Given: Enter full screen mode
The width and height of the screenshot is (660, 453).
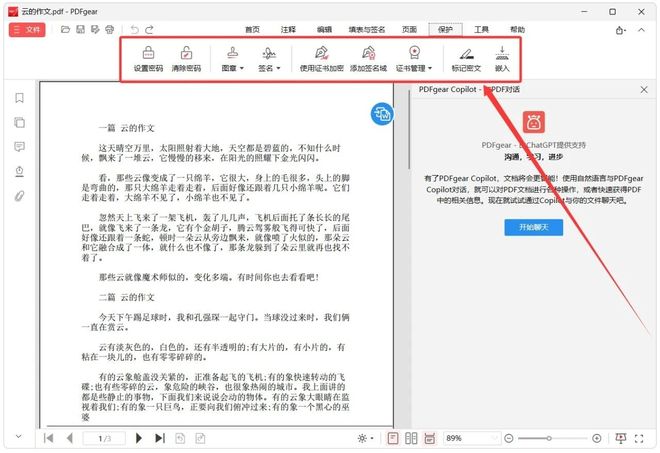Looking at the screenshot, I should pos(639,439).
